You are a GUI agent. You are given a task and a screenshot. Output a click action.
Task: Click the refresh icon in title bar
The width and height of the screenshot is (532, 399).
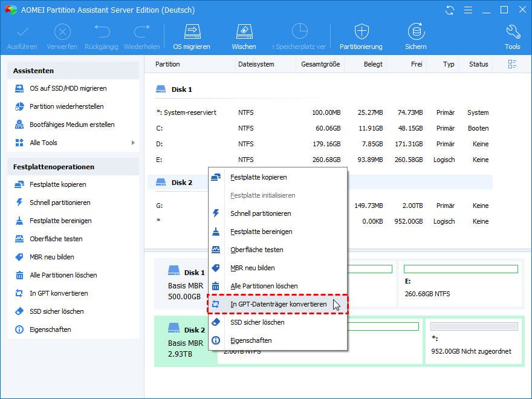(x=450, y=10)
